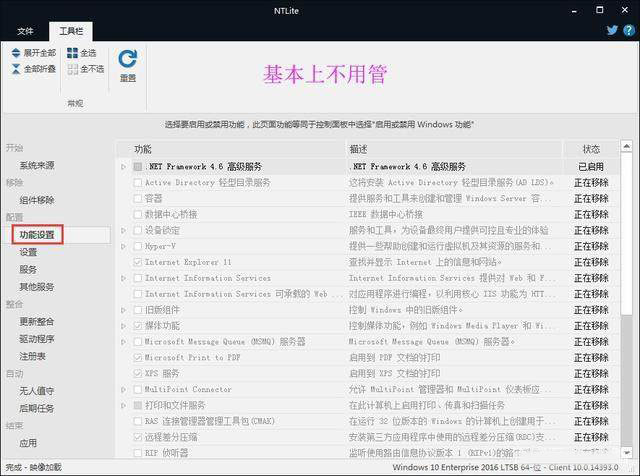Toggle the 设备锁定 checkbox
The image size is (640, 476).
138,230
